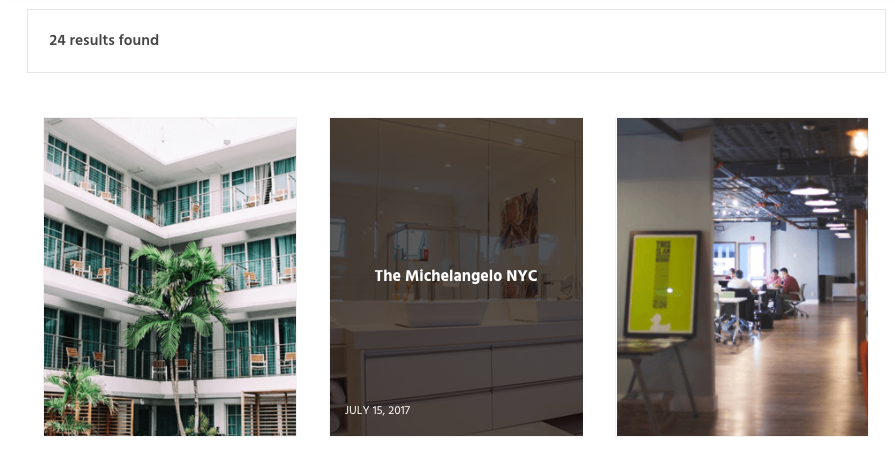Click the colorful wall painting in middle card

(519, 219)
